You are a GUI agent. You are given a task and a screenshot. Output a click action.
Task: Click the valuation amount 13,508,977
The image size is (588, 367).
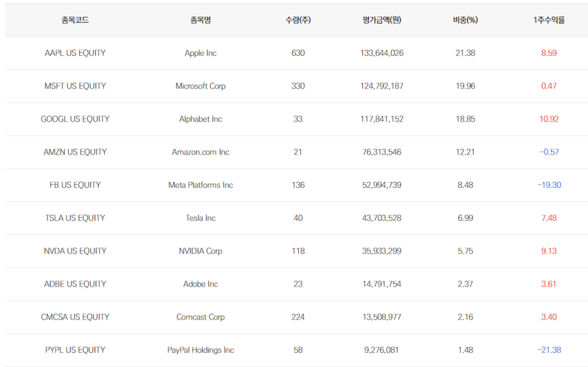tap(382, 316)
